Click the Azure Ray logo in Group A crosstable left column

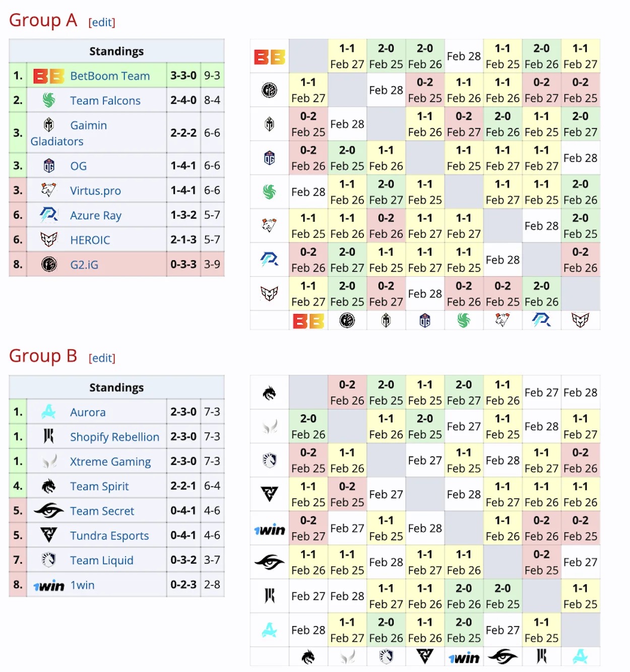click(x=269, y=260)
